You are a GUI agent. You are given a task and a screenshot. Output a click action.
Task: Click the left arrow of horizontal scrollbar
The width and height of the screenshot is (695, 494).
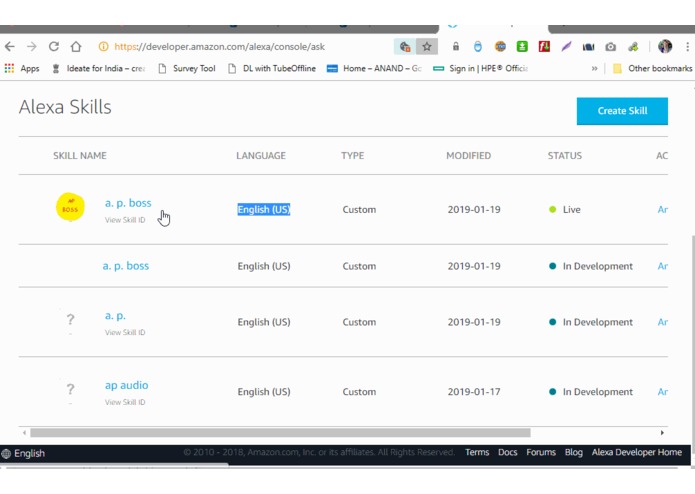[24, 432]
